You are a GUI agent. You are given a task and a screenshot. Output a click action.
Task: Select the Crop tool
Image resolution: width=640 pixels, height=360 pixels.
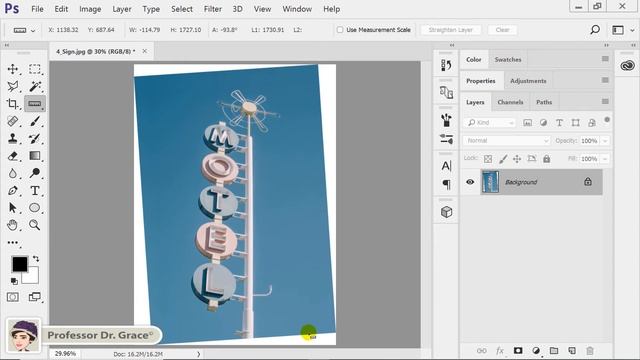[13, 104]
